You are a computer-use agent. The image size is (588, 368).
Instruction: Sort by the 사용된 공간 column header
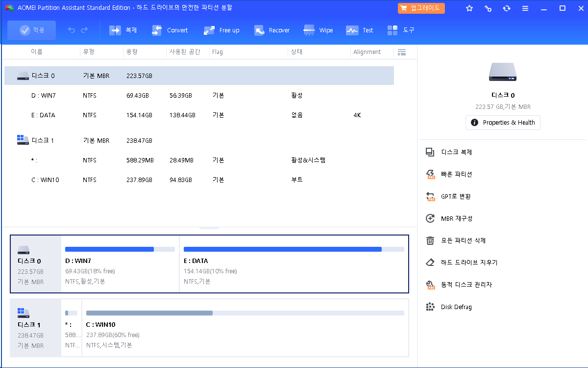pyautogui.click(x=185, y=52)
